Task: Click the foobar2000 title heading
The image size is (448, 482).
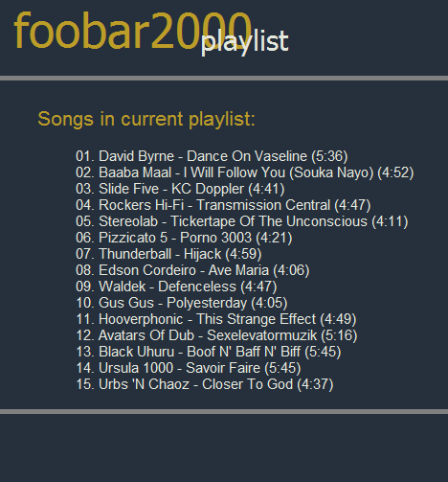Action: pyautogui.click(x=133, y=31)
